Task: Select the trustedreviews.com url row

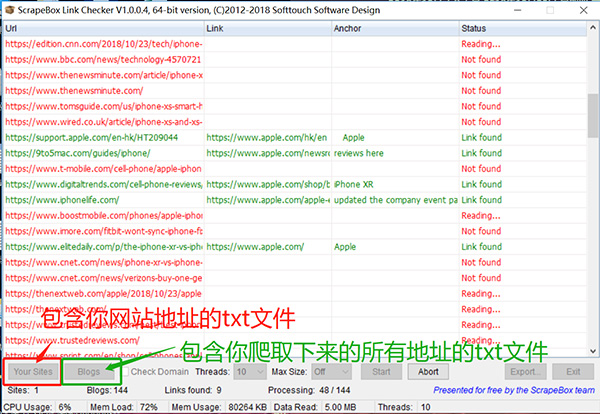Action: pyautogui.click(x=295, y=340)
